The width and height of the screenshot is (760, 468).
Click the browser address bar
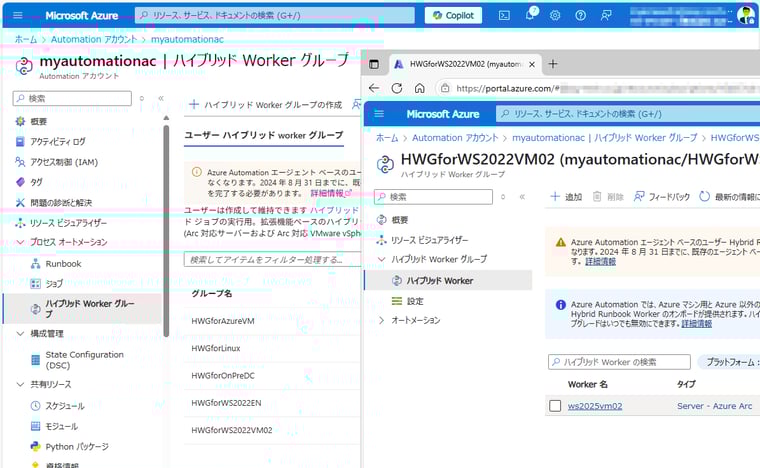point(599,88)
